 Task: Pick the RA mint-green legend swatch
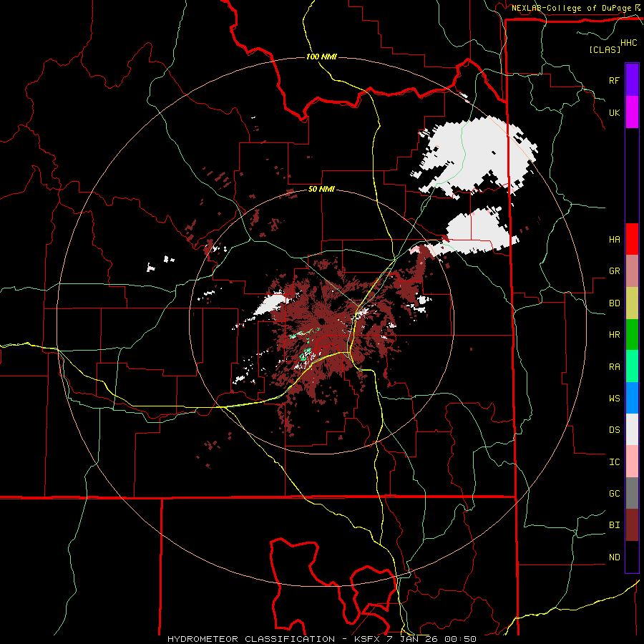[632, 366]
